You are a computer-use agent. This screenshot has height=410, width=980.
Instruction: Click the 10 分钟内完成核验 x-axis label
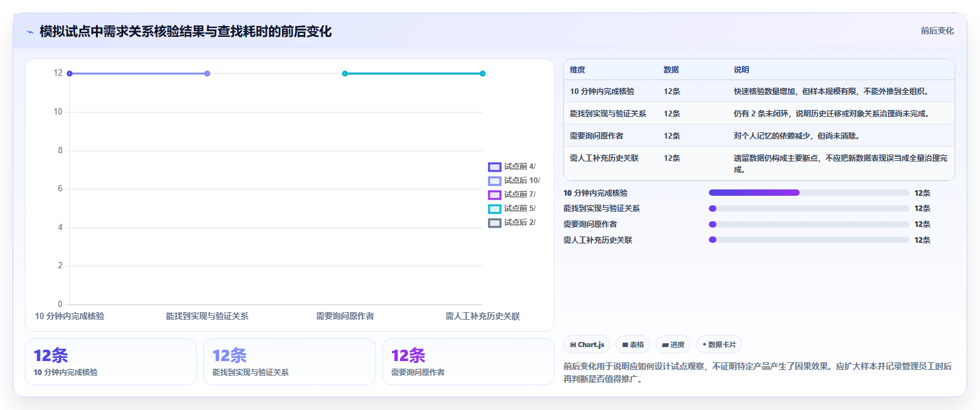pos(69,316)
